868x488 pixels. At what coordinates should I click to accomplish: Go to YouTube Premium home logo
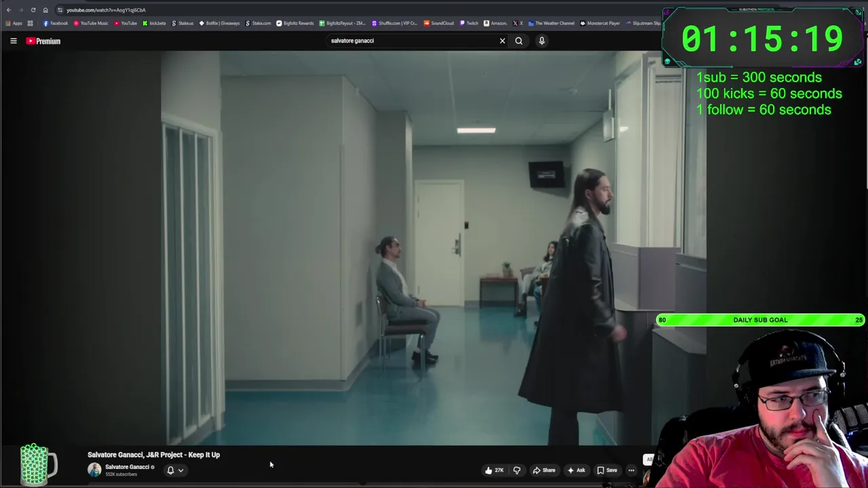click(x=43, y=41)
